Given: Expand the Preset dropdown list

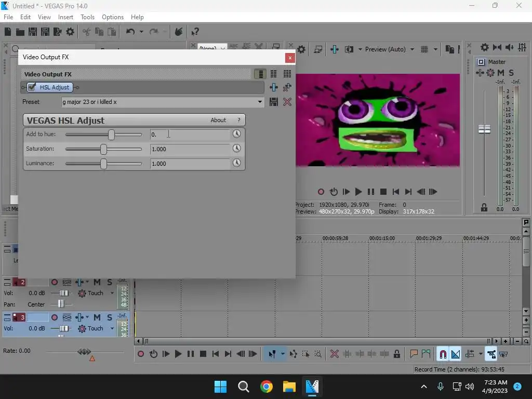Looking at the screenshot, I should (x=260, y=102).
